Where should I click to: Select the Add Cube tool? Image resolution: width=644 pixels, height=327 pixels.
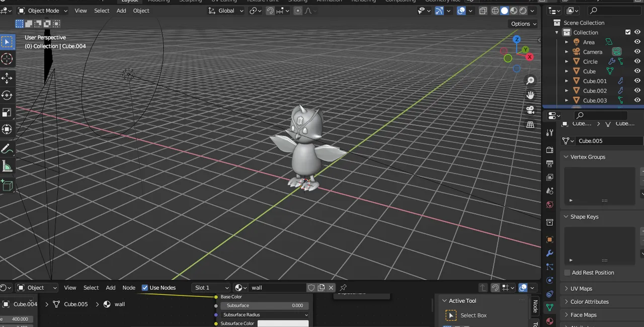coord(7,186)
